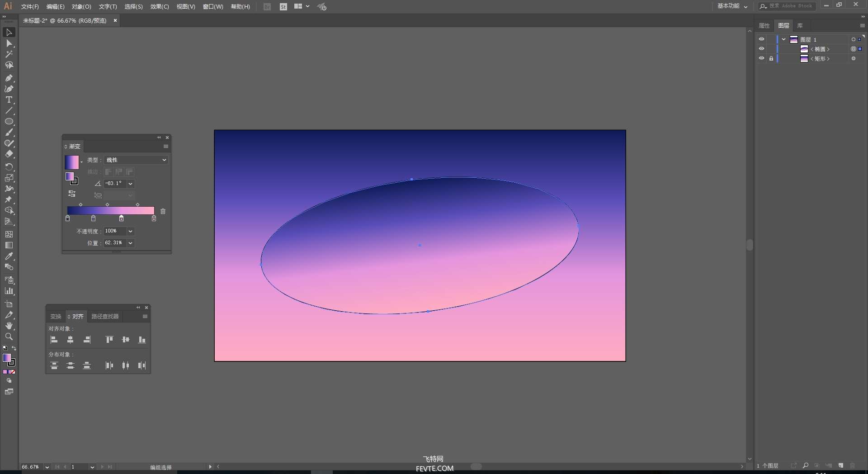The image size is (868, 474).
Task: Switch to 路径查找器 tab
Action: coord(105,317)
